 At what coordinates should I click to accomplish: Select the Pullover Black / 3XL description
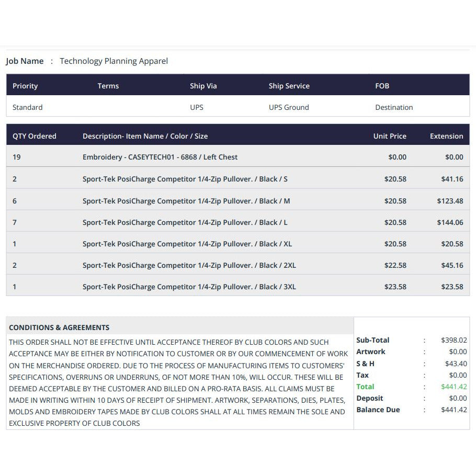189,287
